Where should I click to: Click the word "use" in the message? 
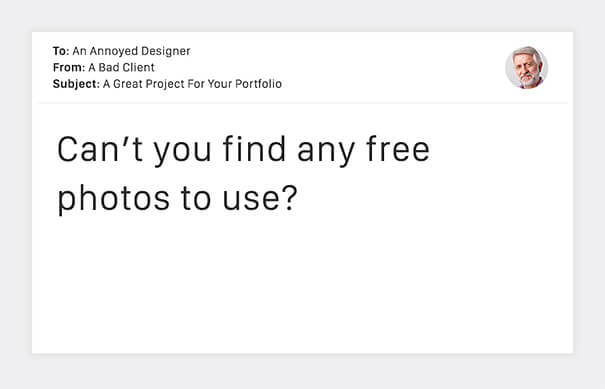252,200
